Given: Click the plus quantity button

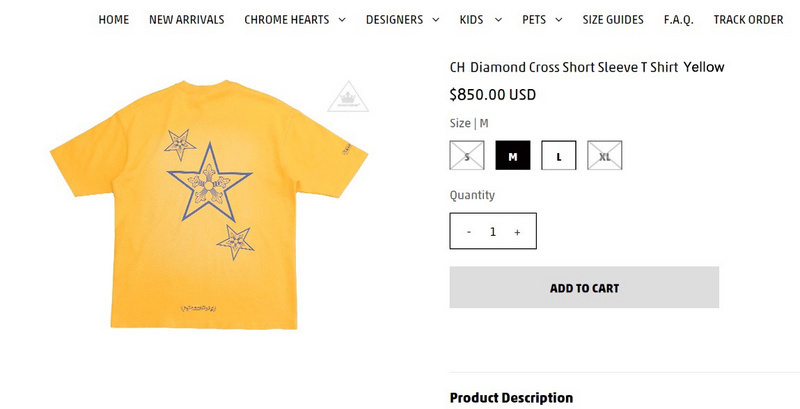Looking at the screenshot, I should [517, 232].
